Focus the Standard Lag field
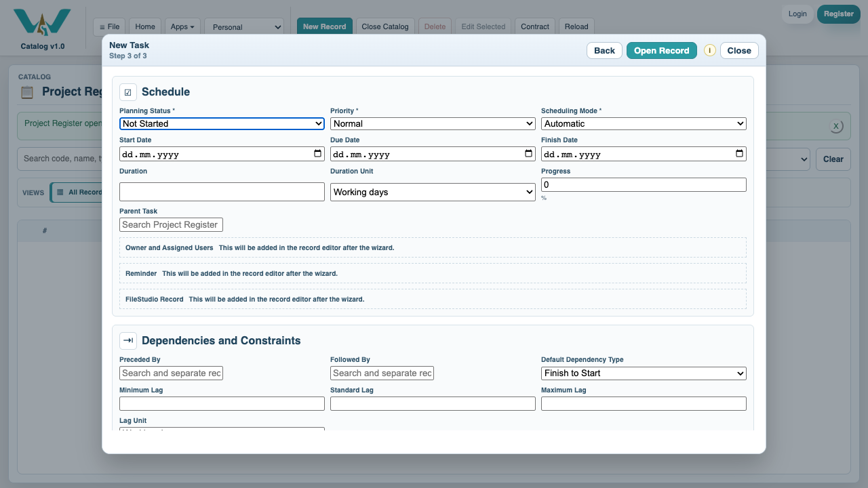The height and width of the screenshot is (488, 868). pos(433,403)
